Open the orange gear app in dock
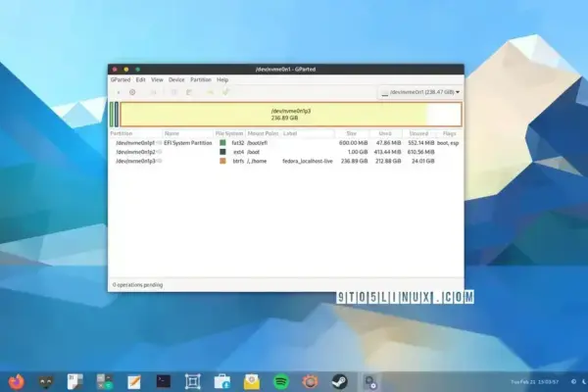 pyautogui.click(x=310, y=382)
